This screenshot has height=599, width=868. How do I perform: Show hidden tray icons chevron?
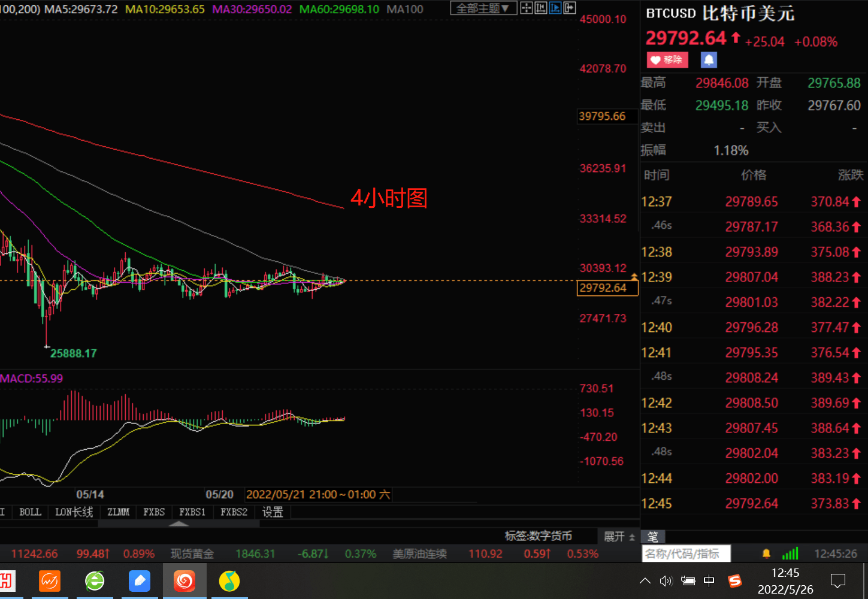[x=645, y=580]
